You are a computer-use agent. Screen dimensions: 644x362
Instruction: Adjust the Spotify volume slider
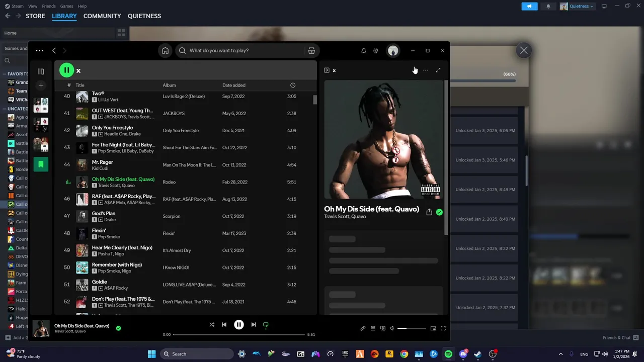412,328
